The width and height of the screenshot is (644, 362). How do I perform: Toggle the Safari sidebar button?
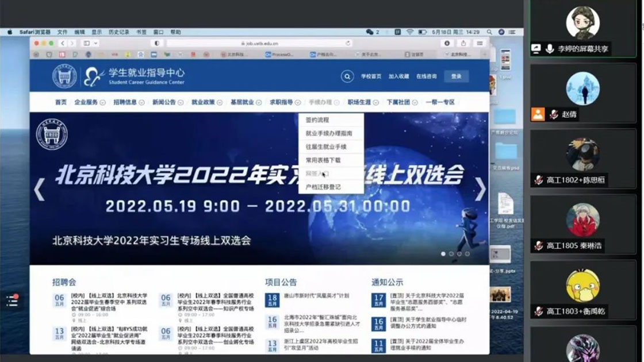(x=87, y=43)
